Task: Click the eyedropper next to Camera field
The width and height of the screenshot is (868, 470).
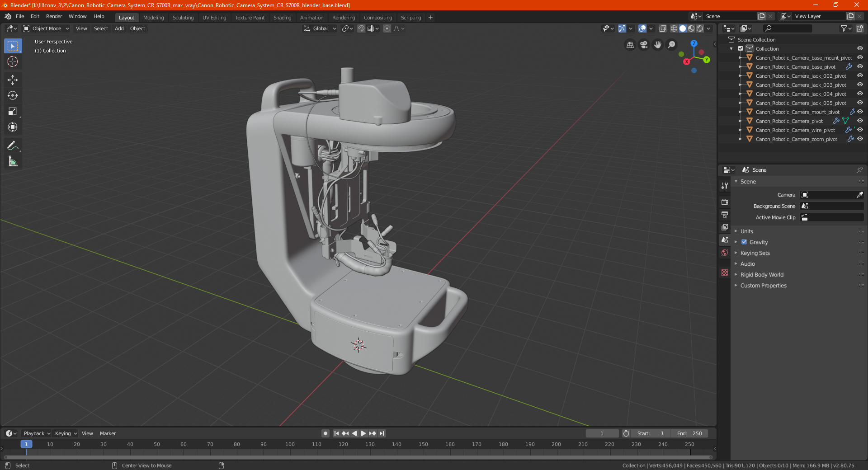Action: click(859, 195)
